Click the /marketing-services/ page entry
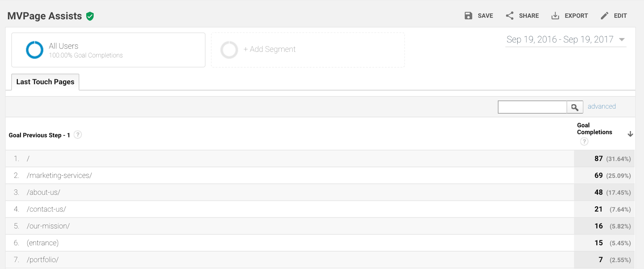644x269 pixels. click(x=59, y=175)
